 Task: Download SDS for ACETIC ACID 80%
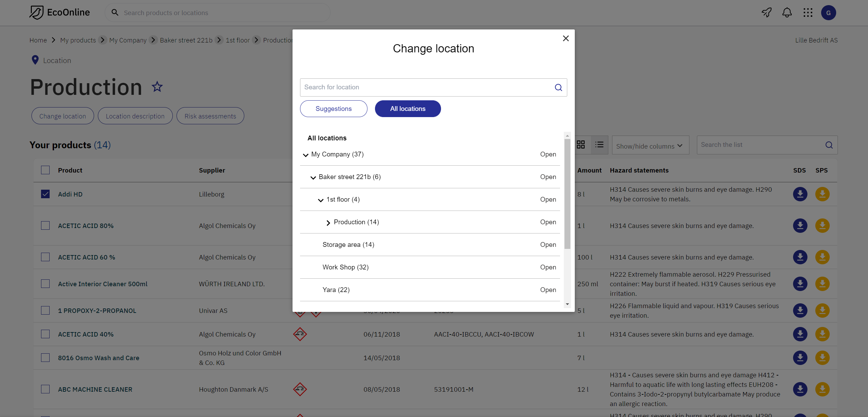point(800,226)
